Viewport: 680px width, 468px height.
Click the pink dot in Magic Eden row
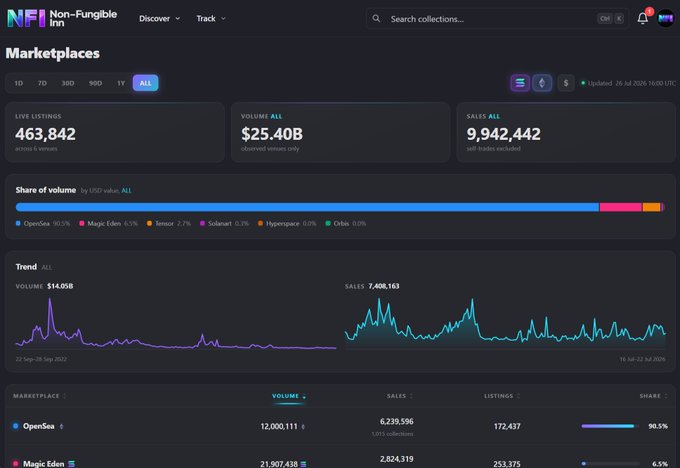pos(16,464)
